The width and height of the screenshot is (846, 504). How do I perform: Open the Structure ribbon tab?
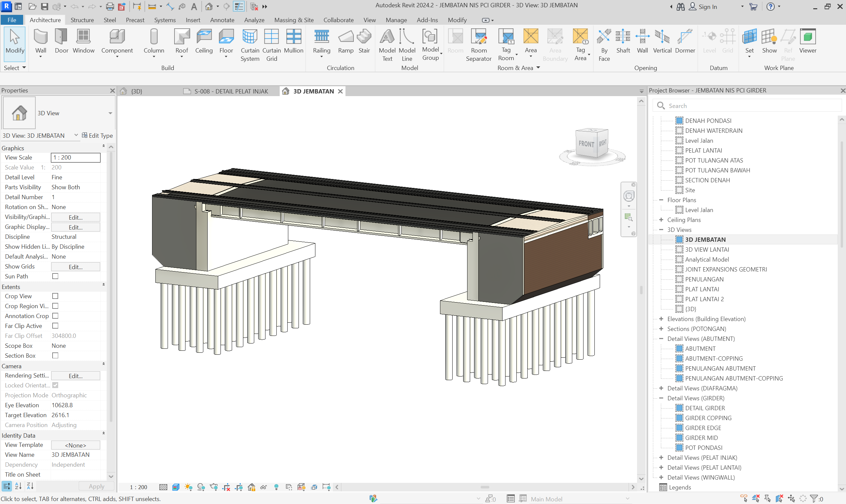82,20
